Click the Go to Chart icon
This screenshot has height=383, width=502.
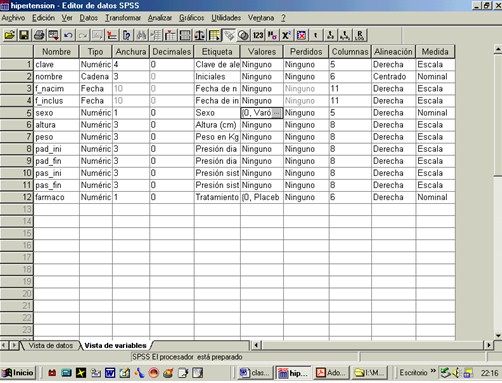pyautogui.click(x=97, y=35)
